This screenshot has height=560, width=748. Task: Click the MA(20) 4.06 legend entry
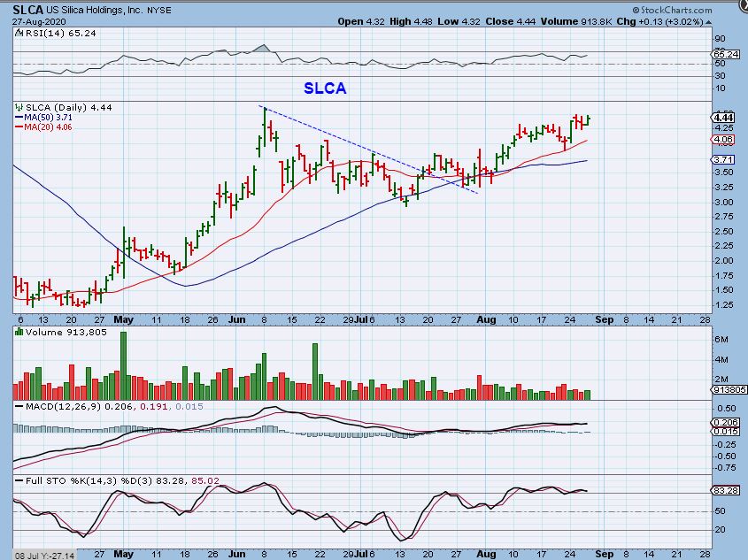pos(48,127)
